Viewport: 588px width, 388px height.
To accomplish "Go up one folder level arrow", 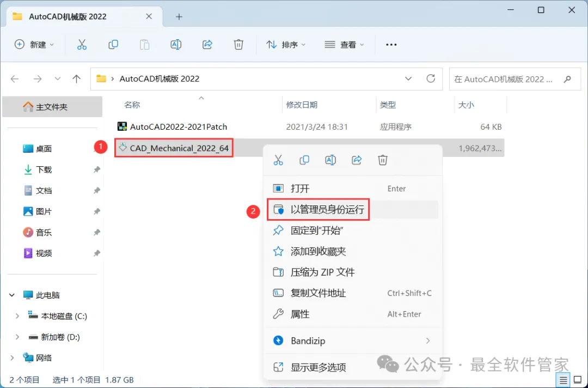I will point(77,79).
